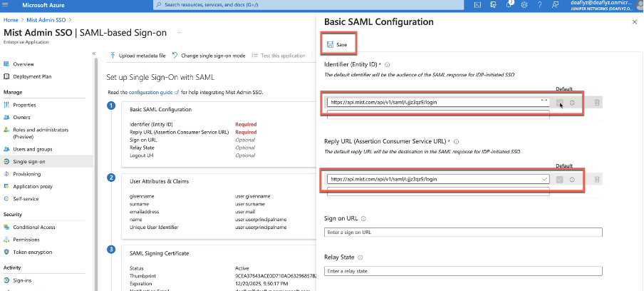Open Conditional Access in Security section
Viewport: 644px width, 291px height.
(36, 228)
